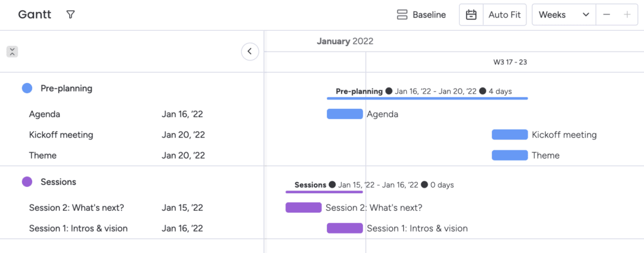The image size is (644, 253).
Task: Click the blue Theme timeline bar
Action: pos(509,155)
